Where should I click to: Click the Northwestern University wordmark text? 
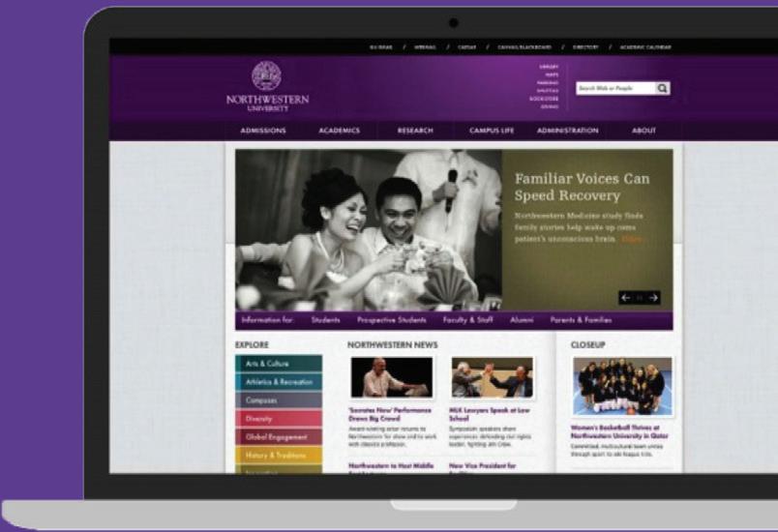[x=267, y=103]
